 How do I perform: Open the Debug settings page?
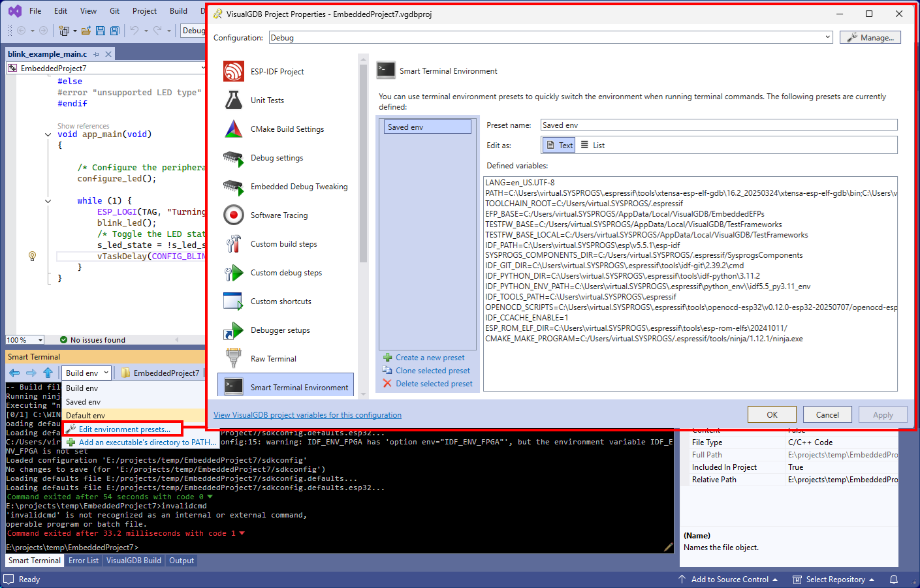tap(285, 158)
